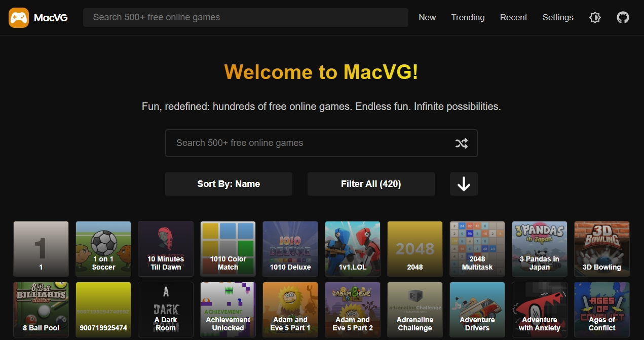Select the 3D Bowling game icon
The image size is (644, 340).
coord(602,249)
